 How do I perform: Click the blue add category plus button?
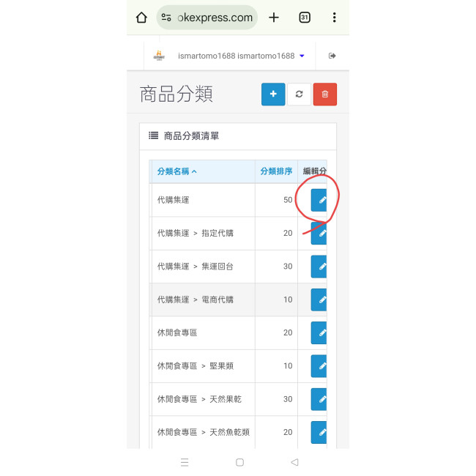[273, 94]
